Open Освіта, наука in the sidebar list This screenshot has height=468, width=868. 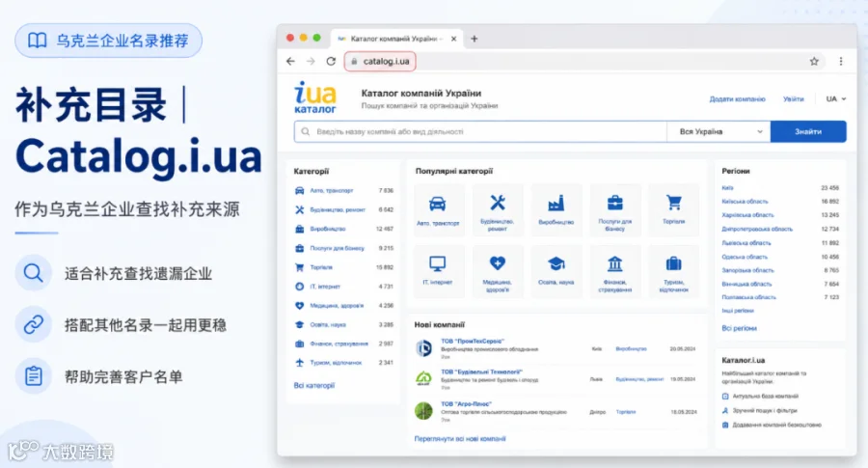click(x=328, y=325)
